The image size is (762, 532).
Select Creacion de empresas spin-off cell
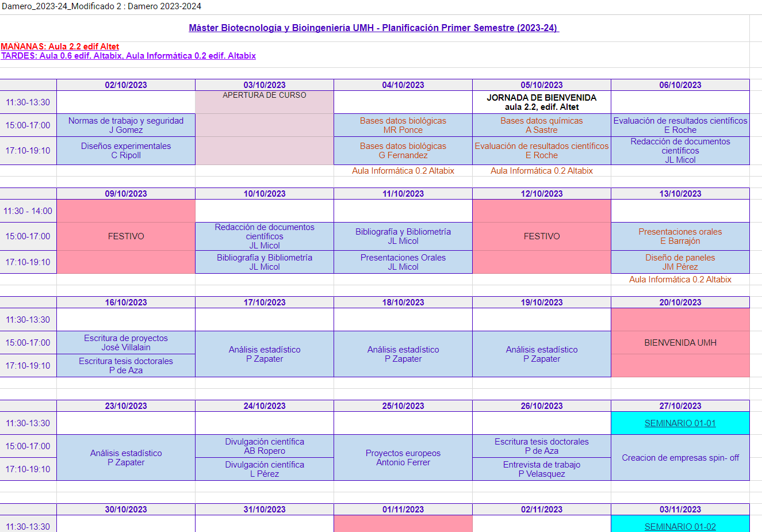[680, 458]
